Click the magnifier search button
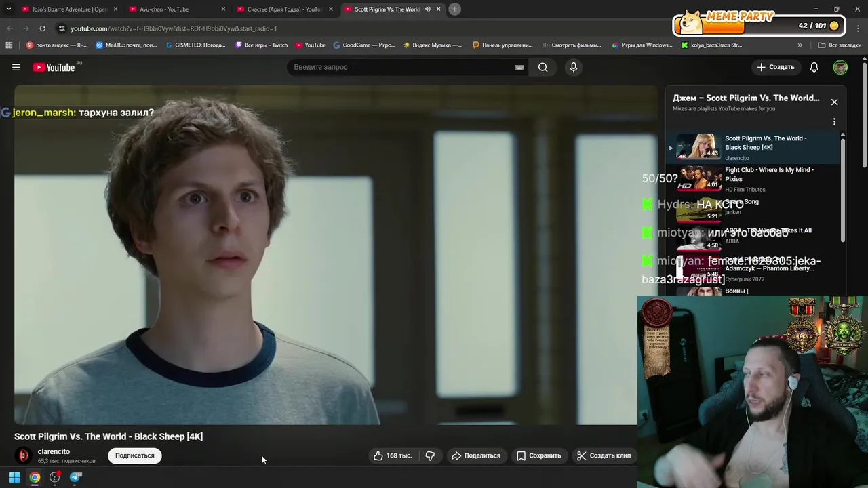This screenshot has width=868, height=488. pyautogui.click(x=542, y=67)
